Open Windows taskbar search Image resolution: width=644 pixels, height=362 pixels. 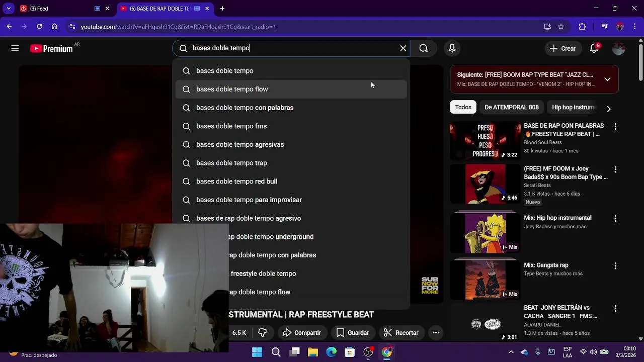[x=276, y=352]
